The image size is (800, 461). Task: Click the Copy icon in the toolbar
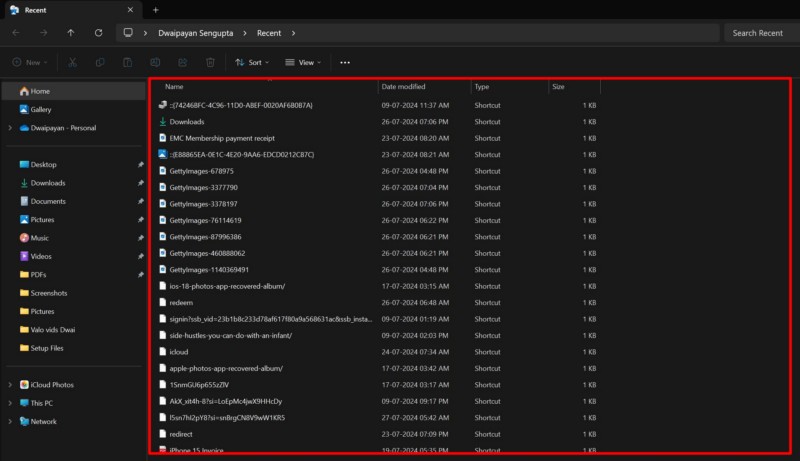[x=100, y=62]
